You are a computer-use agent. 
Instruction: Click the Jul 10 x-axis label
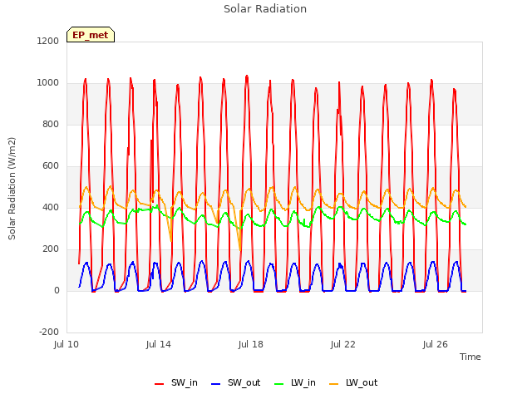(66, 345)
